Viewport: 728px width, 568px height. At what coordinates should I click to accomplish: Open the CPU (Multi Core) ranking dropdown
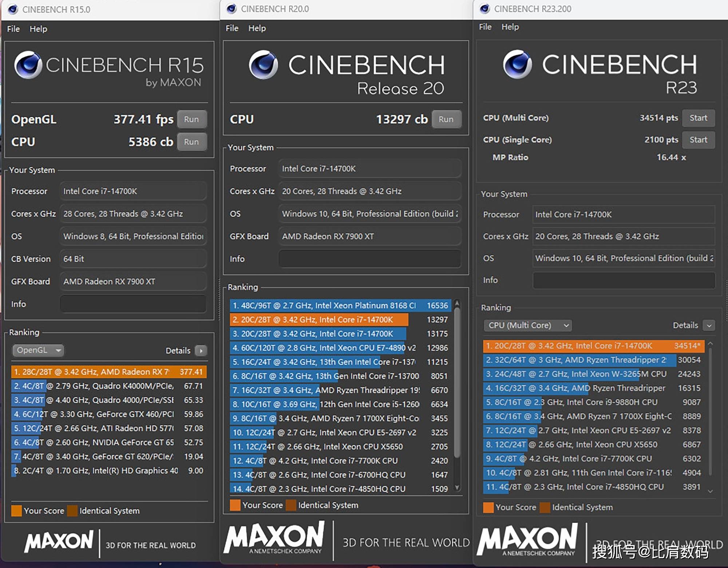[x=527, y=325]
